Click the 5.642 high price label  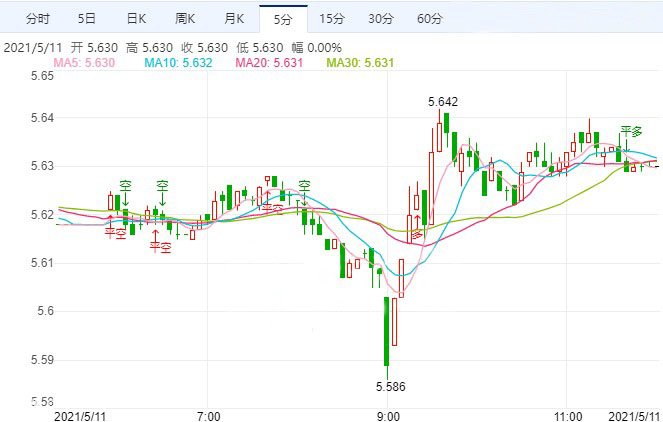click(442, 101)
